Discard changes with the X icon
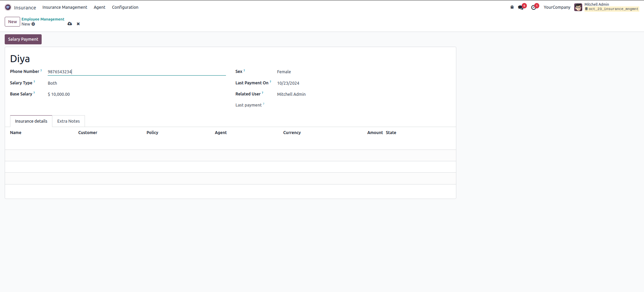Image resolution: width=644 pixels, height=292 pixels. pyautogui.click(x=78, y=24)
